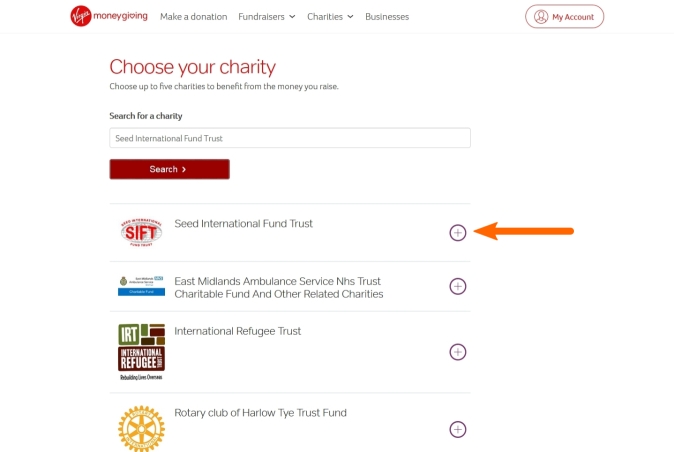This screenshot has width=674, height=452.
Task: Add Seed International Fund Trust with plus icon
Action: [x=458, y=232]
